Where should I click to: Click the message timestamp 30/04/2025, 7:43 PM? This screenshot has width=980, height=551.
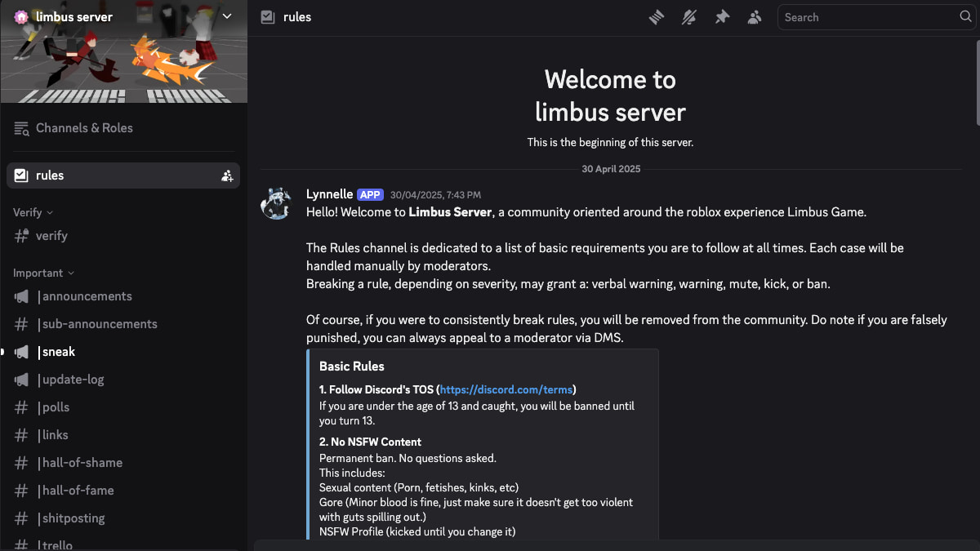point(435,195)
